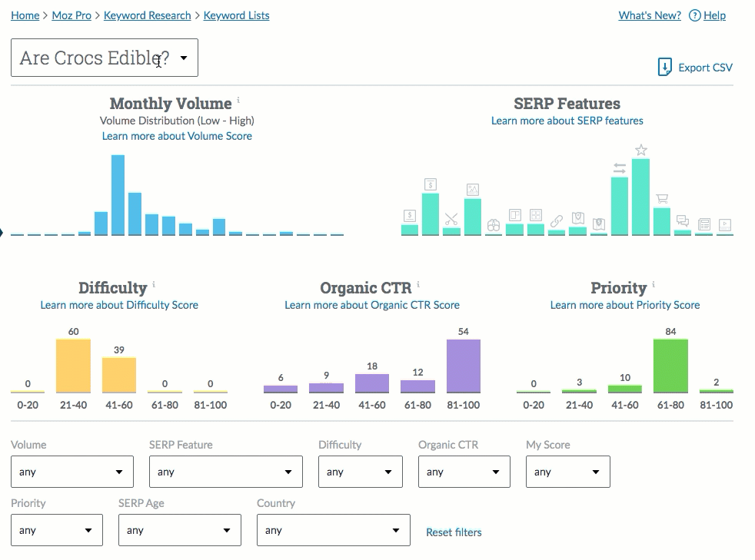This screenshot has width=755, height=560.
Task: Click the Reset filters link
Action: click(454, 532)
